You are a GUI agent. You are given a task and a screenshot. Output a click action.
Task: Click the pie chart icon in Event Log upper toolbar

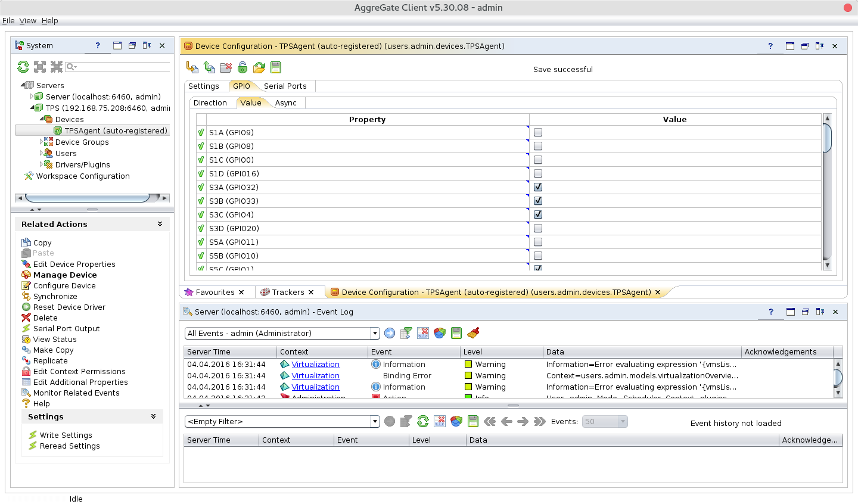click(x=440, y=333)
